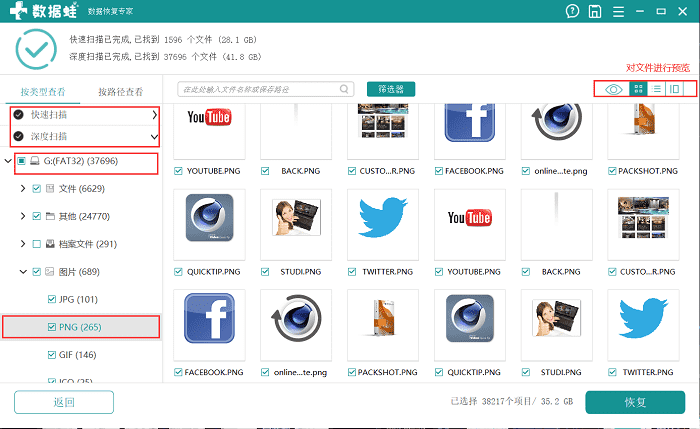Image resolution: width=700 pixels, height=429 pixels.
Task: Select the 按类型查看 tab
Action: coord(41,91)
